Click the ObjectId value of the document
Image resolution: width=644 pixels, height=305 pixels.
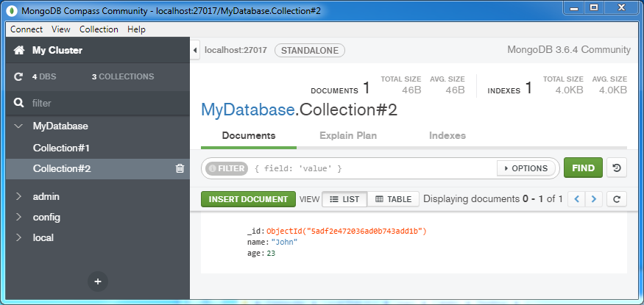coord(347,232)
